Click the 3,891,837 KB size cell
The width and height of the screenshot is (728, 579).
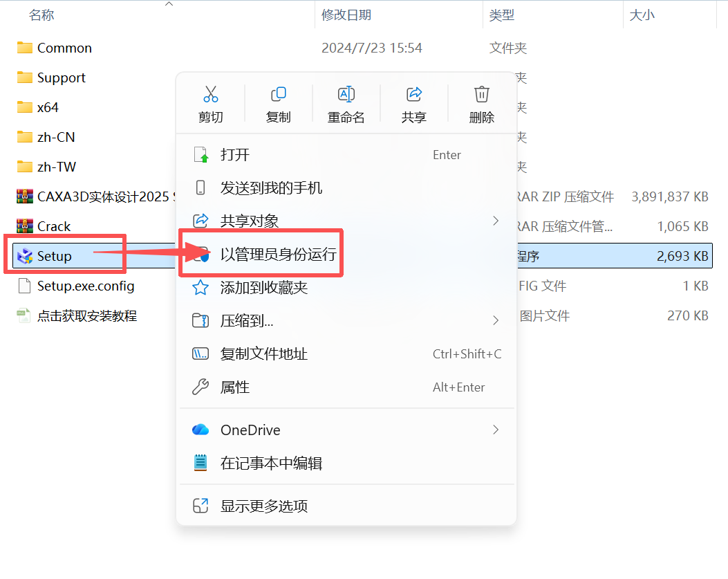(x=669, y=196)
